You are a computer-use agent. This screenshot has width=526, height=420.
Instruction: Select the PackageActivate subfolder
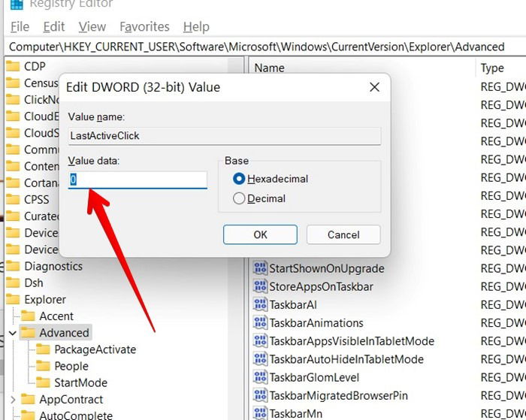(x=95, y=349)
